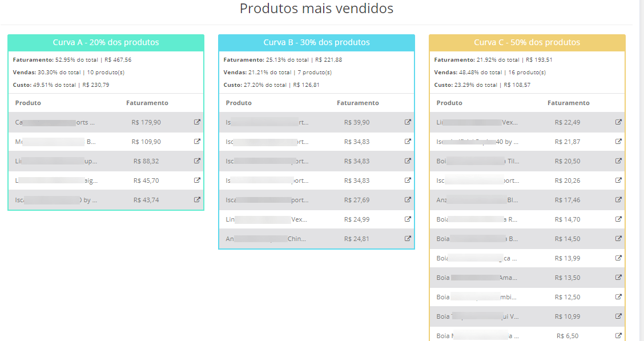This screenshot has height=341, width=644.
Task: Click Produto column header in Curva A
Action: click(28, 103)
